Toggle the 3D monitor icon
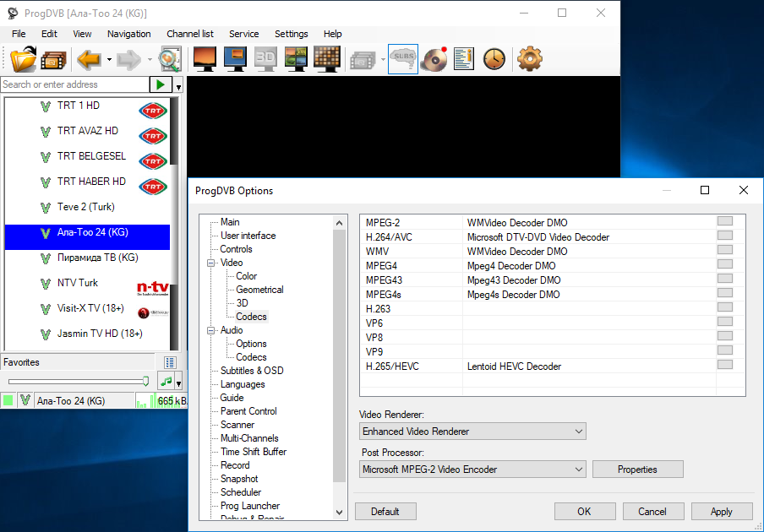 [x=265, y=59]
